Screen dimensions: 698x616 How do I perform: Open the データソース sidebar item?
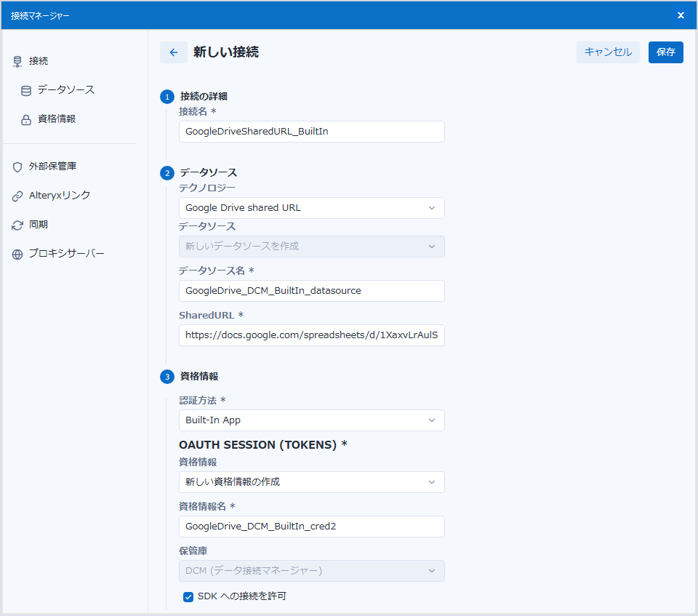(65, 90)
